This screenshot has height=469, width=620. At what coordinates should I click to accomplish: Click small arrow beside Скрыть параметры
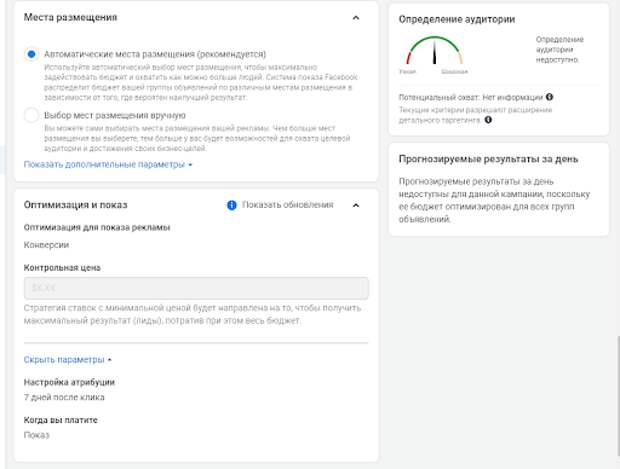click(x=110, y=360)
